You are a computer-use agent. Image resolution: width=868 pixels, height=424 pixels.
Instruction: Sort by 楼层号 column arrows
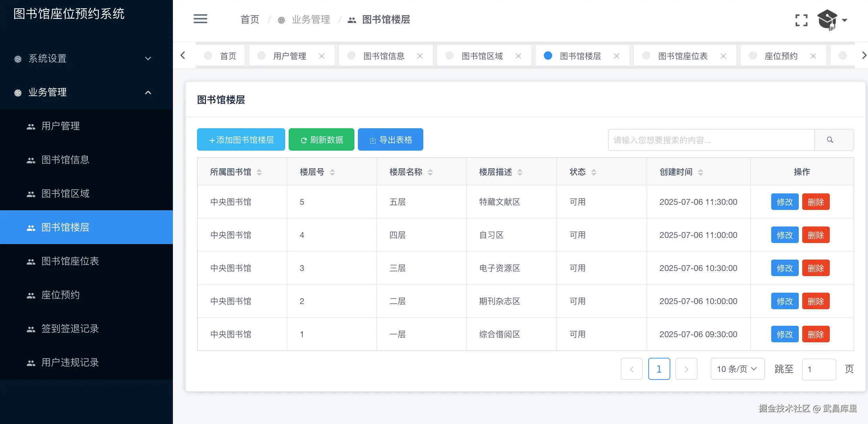pos(332,172)
